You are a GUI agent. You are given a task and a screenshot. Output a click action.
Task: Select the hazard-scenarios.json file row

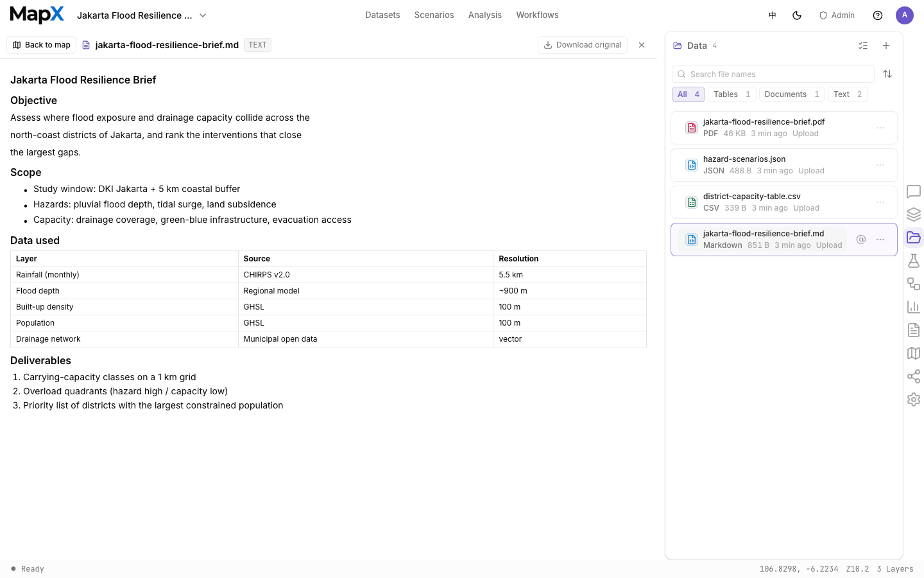(784, 165)
